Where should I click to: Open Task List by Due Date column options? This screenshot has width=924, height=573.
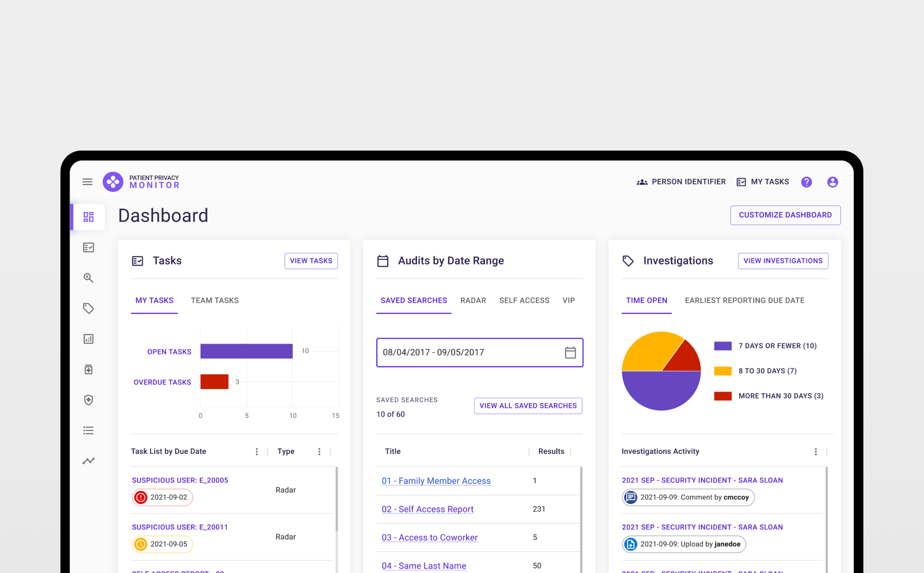tap(257, 451)
